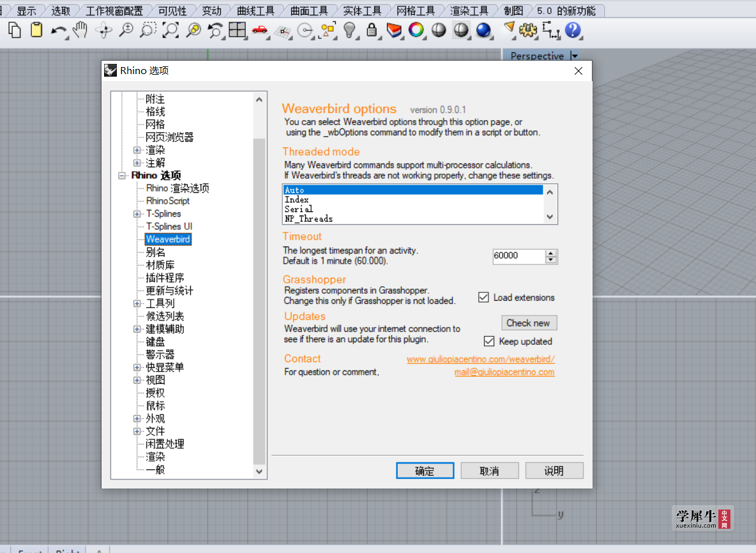Expand the 工具列 tree node
756x553 pixels.
[137, 303]
